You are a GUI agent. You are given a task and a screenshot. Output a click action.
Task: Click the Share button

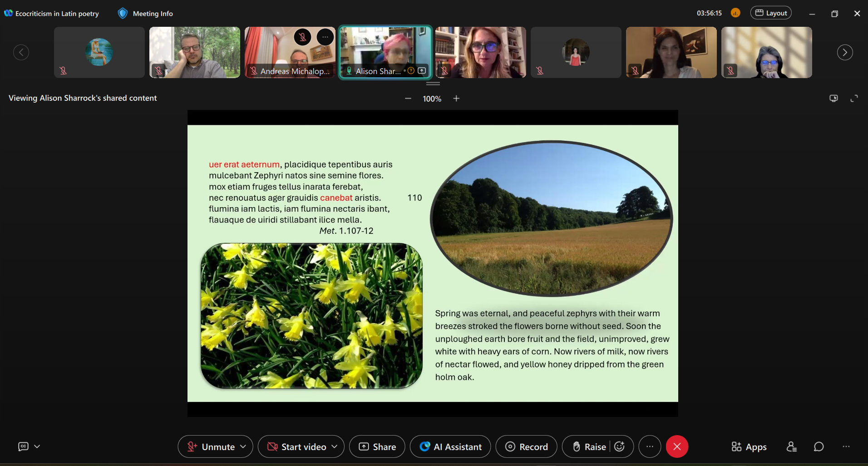[377, 447]
